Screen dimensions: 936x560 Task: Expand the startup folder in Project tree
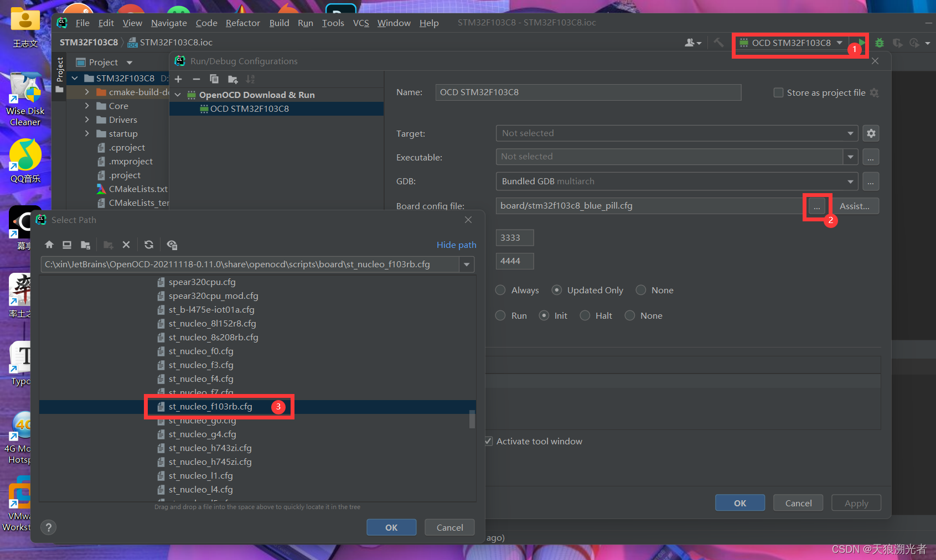(87, 133)
